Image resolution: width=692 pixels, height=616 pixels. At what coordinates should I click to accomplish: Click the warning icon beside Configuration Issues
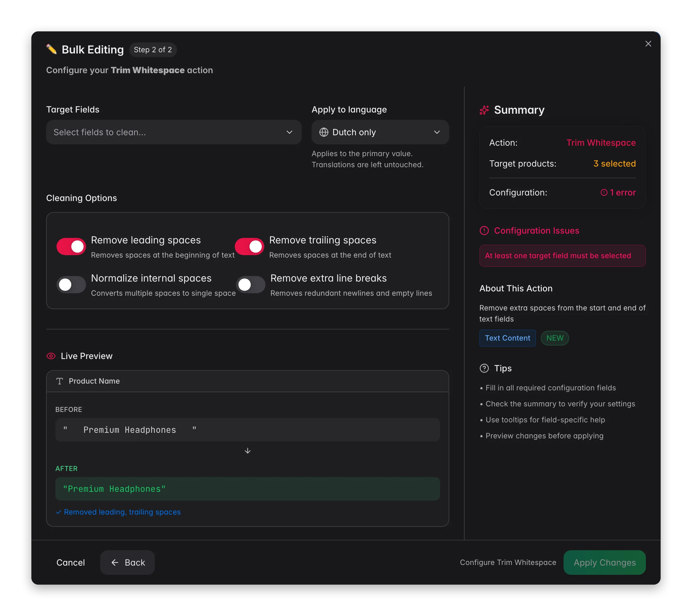click(484, 231)
